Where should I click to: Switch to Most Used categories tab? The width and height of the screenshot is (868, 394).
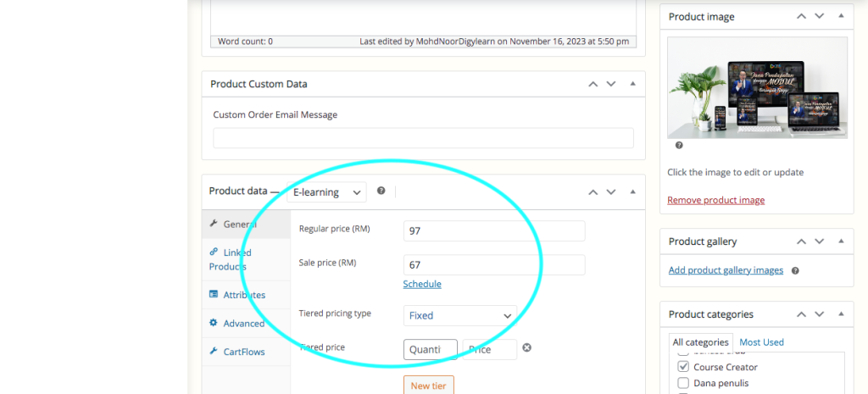(x=761, y=342)
